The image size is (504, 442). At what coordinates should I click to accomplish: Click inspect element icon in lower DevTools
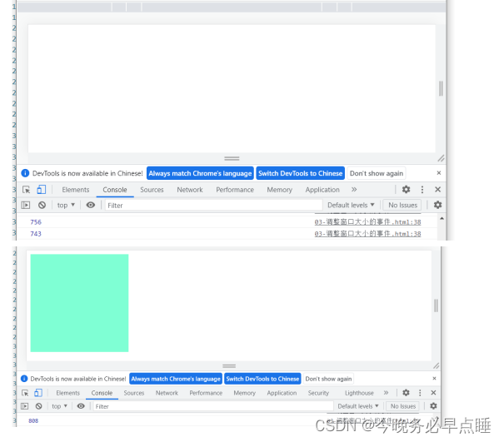25,393
